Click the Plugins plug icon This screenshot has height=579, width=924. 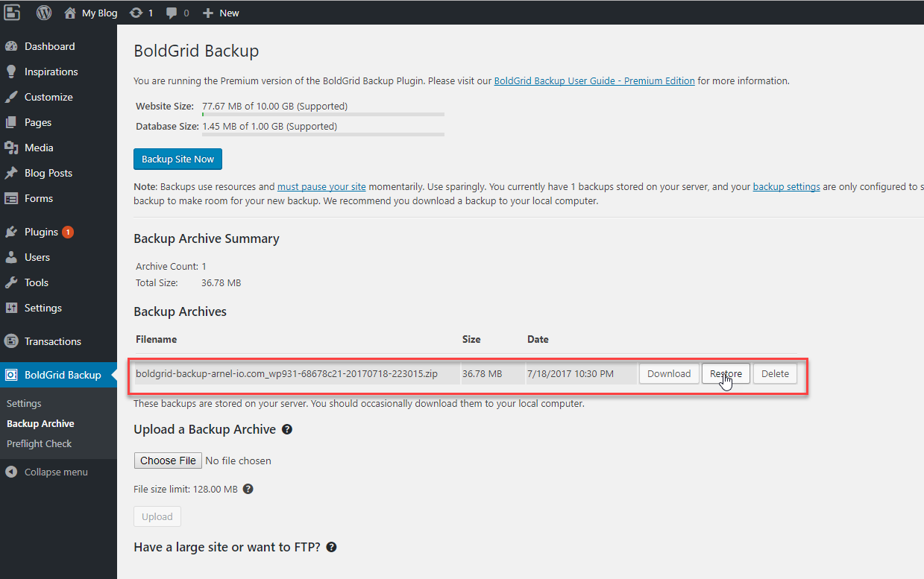click(x=11, y=232)
